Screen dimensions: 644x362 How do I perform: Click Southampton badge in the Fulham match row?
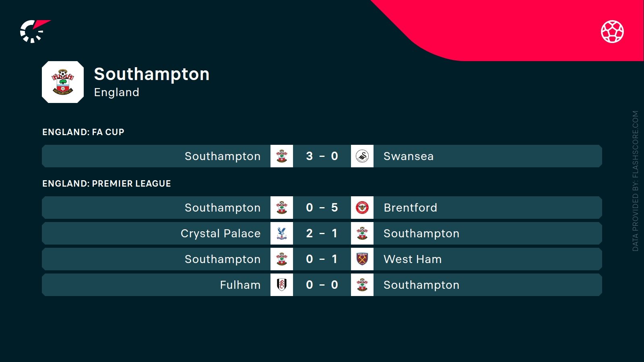tap(362, 285)
